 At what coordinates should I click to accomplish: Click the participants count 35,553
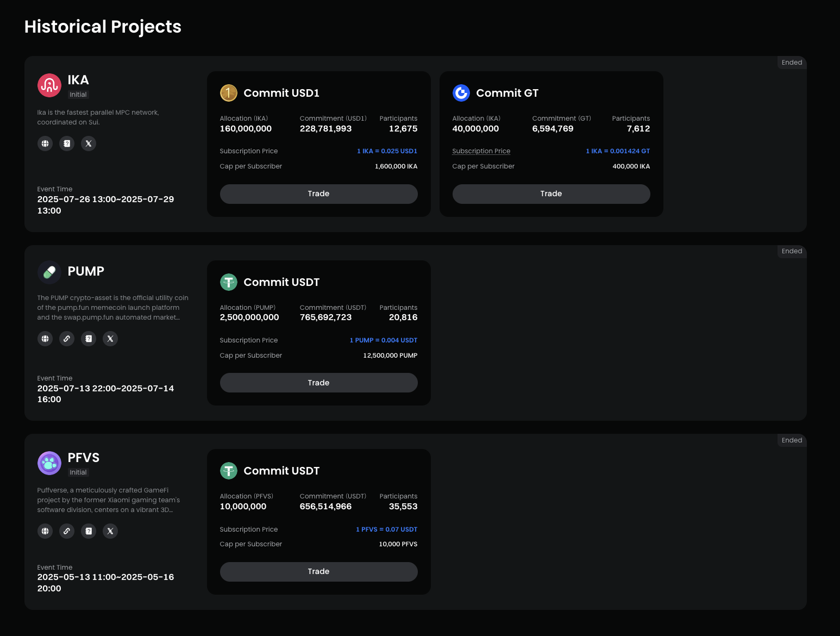pos(403,507)
